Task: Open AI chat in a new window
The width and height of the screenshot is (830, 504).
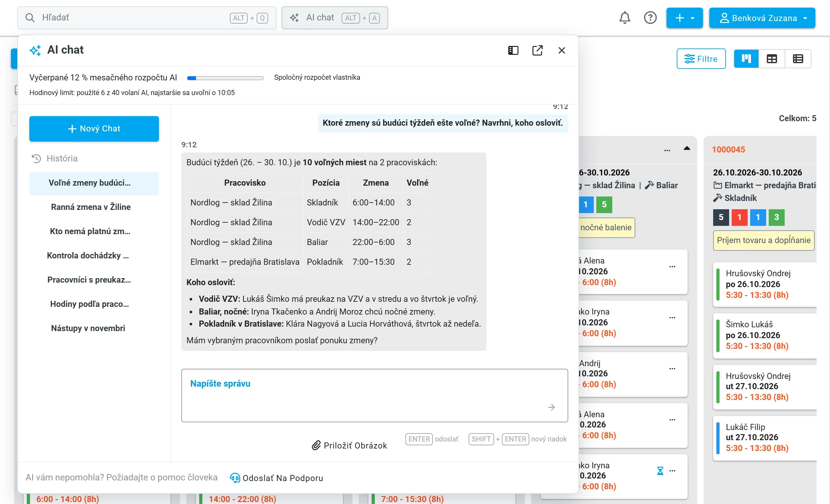Action: click(537, 50)
